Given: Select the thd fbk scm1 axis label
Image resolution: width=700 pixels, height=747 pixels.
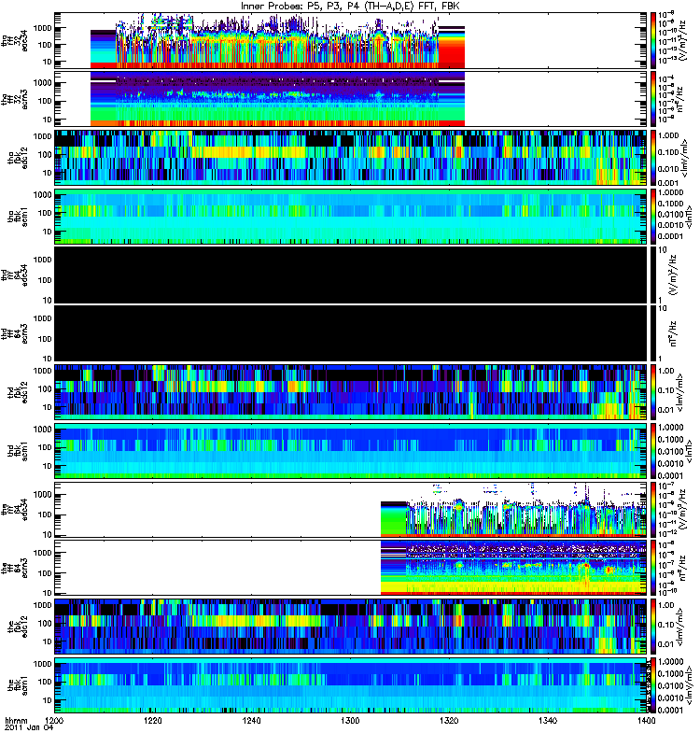Looking at the screenshot, I should click(18, 451).
